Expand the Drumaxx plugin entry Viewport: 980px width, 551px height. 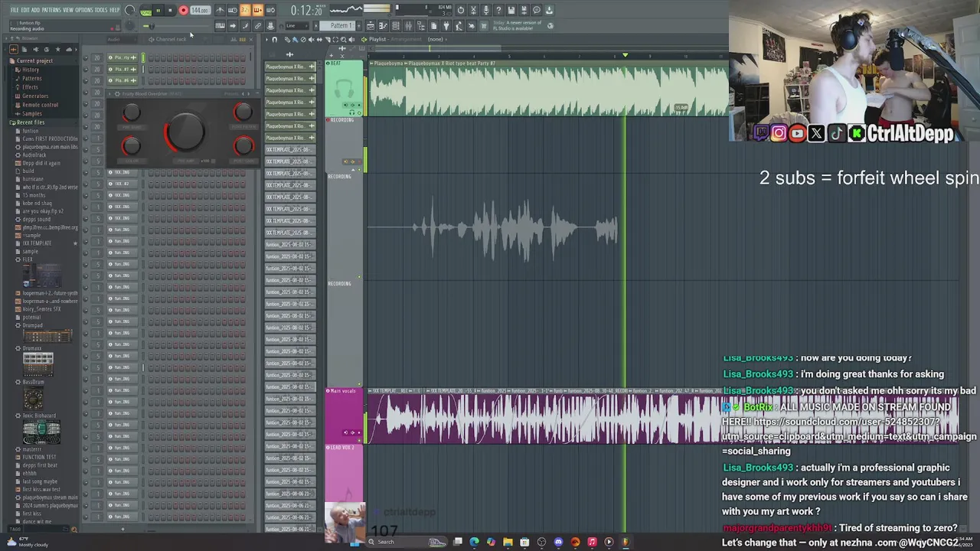32,348
